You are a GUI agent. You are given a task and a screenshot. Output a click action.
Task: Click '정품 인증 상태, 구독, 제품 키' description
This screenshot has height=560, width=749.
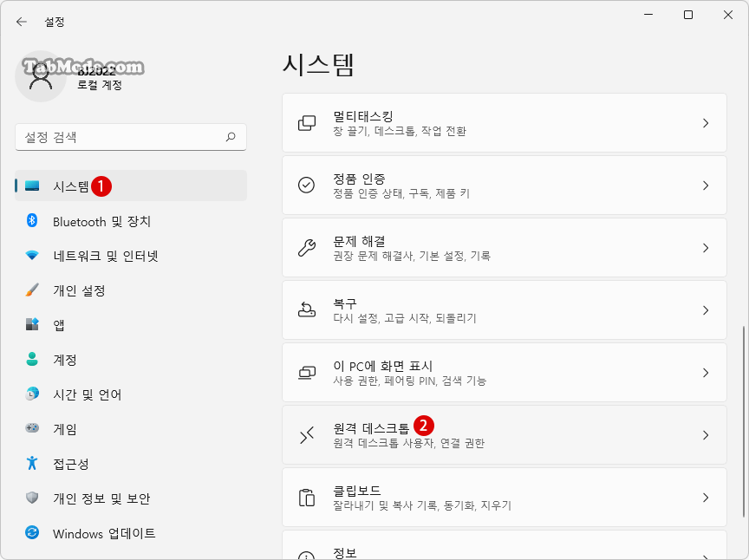[x=401, y=193]
